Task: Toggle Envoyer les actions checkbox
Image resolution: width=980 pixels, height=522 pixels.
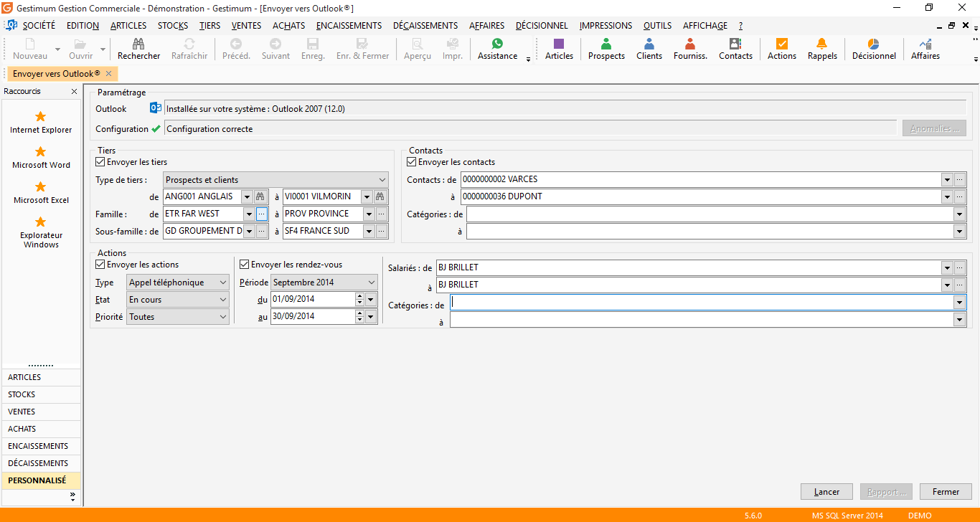Action: (x=100, y=265)
